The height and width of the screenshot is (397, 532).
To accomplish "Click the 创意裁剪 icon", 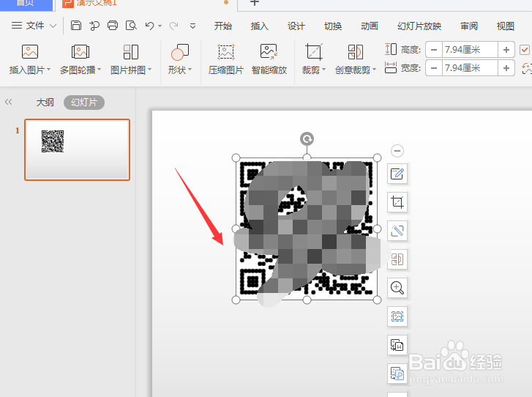I will (355, 52).
